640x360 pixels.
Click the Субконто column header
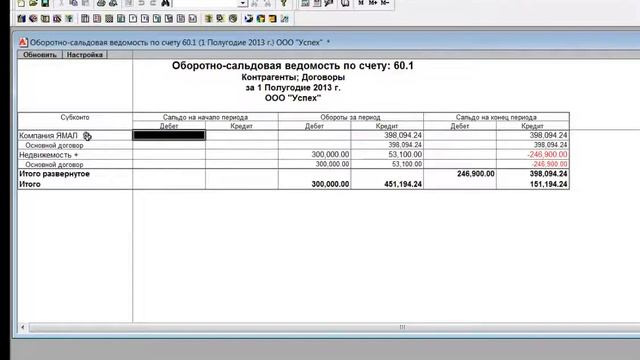(75, 117)
